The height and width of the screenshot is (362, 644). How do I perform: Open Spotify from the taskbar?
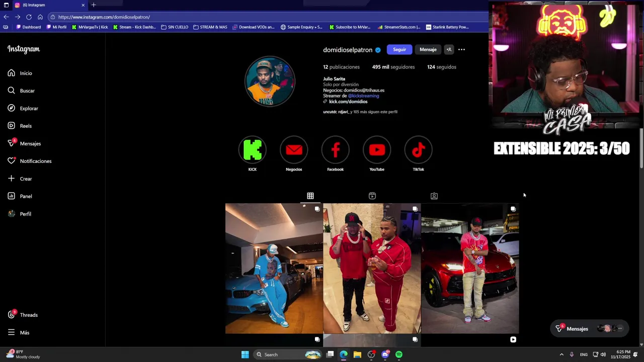[399, 354]
